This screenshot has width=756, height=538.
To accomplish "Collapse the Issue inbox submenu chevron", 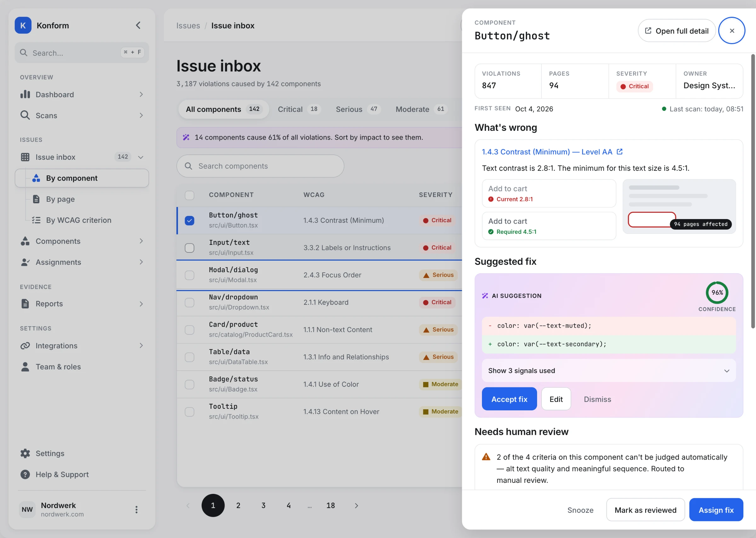I will coord(141,157).
